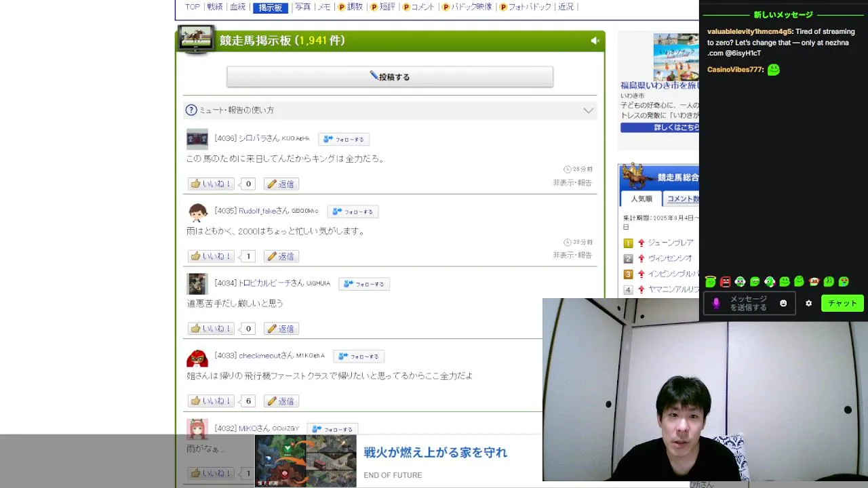Click the speaker mute icon in the board header
868x488 pixels.
click(595, 41)
